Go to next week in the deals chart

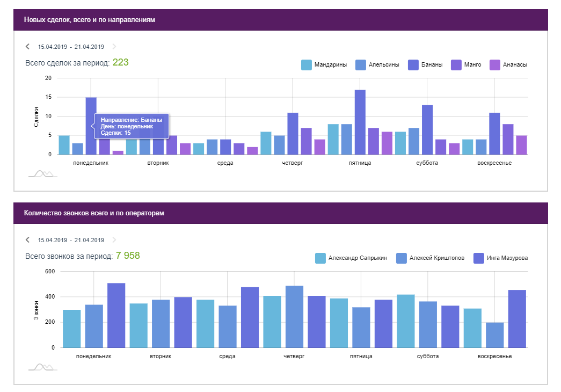pyautogui.click(x=114, y=47)
